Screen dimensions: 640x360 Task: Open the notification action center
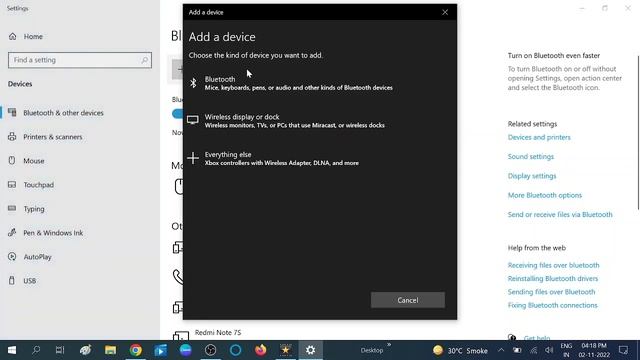(623, 350)
